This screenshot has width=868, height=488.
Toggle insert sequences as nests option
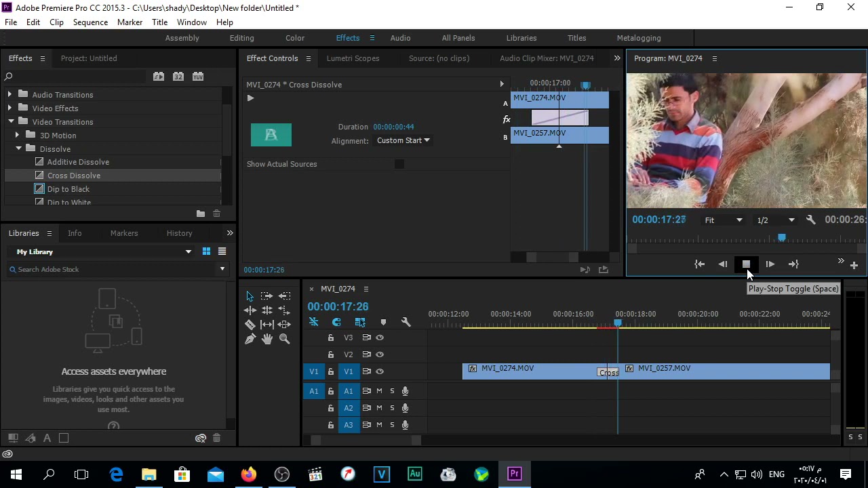[314, 323]
